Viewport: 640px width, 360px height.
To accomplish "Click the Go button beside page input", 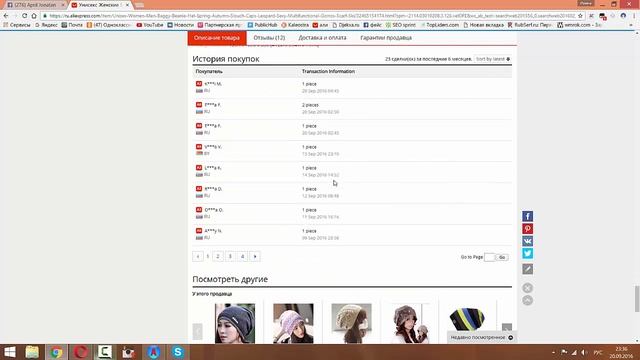I will click(x=502, y=257).
